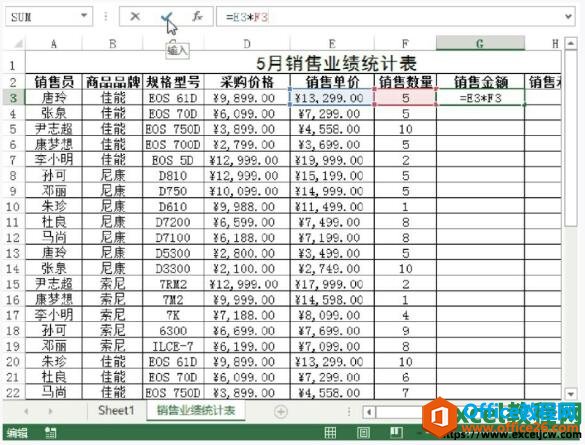Viewport: 585px width, 445px height.
Task: Click cell C15 with 7RM2
Action: [x=173, y=284]
